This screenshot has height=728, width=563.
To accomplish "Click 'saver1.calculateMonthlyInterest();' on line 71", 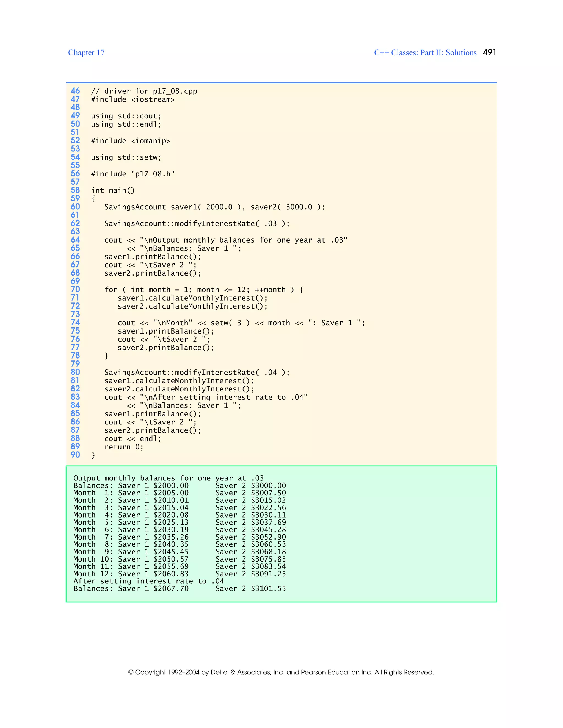I will click(x=192, y=298).
